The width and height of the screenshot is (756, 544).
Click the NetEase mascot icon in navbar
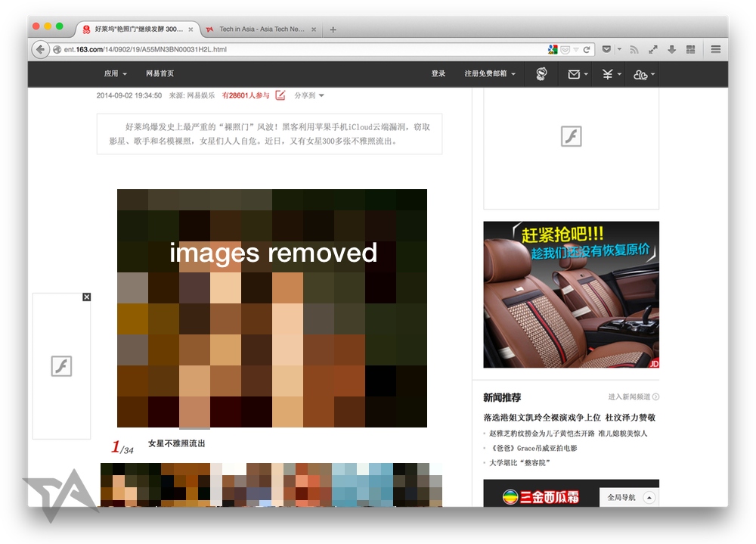point(541,74)
